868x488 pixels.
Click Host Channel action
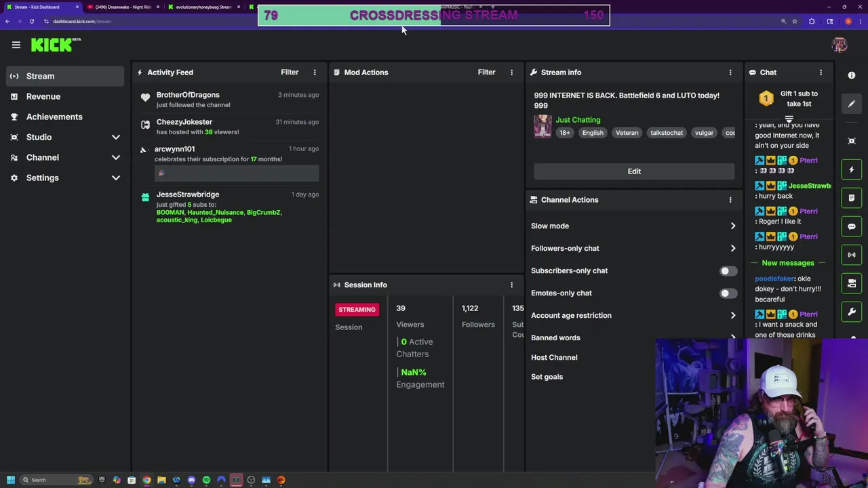554,357
